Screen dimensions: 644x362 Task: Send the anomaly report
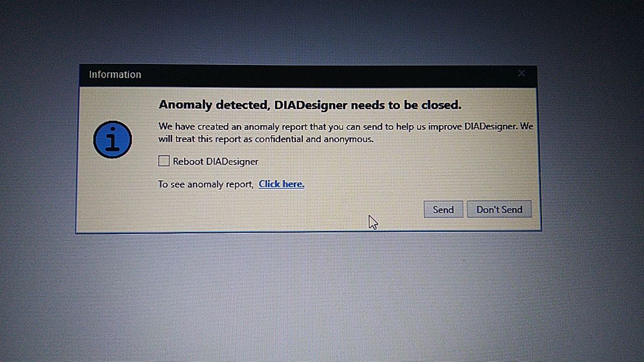(x=443, y=209)
